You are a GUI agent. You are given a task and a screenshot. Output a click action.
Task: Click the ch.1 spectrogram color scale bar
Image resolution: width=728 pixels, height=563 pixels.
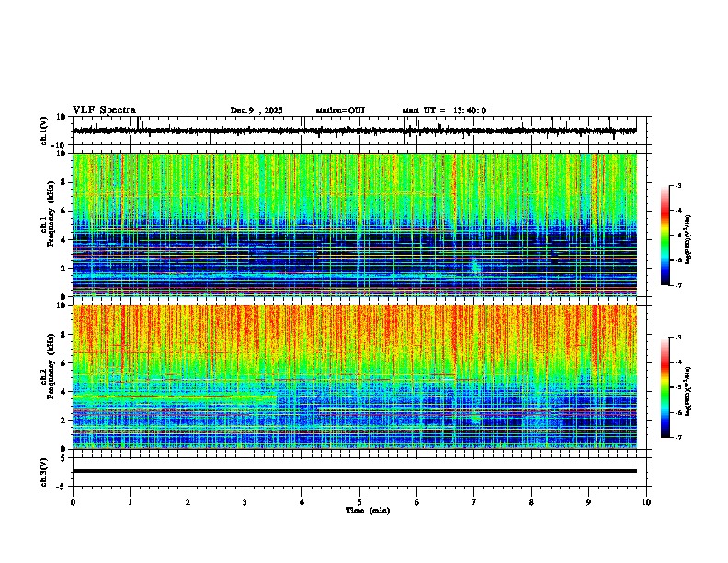point(665,236)
